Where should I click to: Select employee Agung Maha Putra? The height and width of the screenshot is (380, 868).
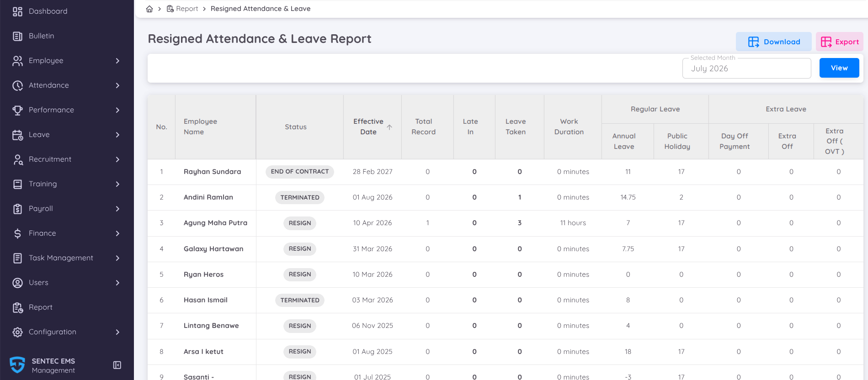coord(215,223)
